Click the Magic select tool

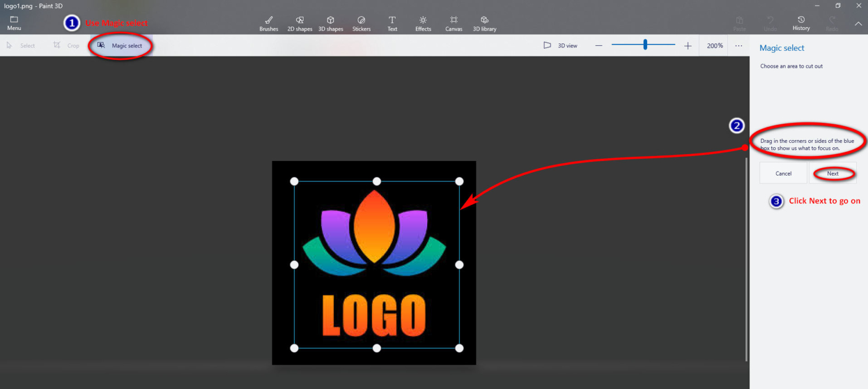pyautogui.click(x=120, y=46)
